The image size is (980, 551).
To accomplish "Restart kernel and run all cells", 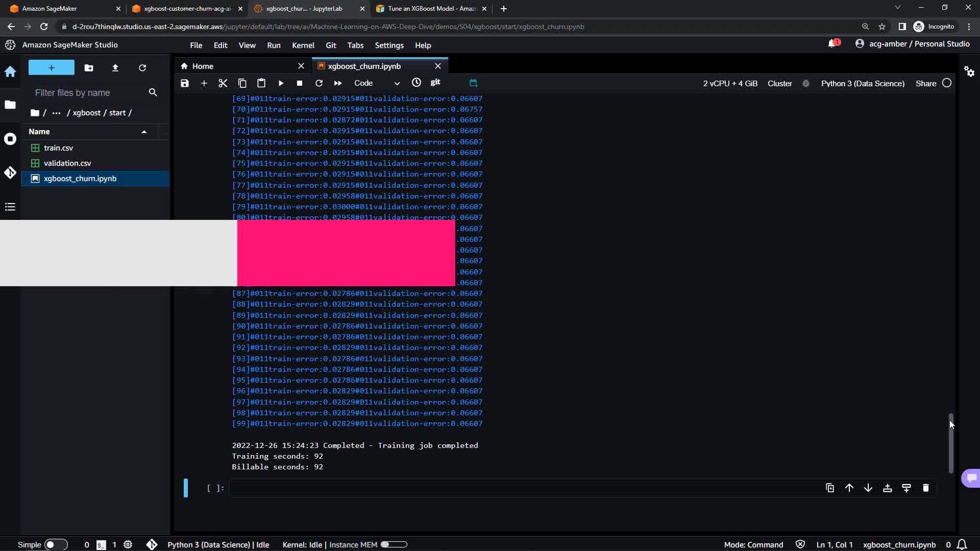I will click(x=338, y=83).
